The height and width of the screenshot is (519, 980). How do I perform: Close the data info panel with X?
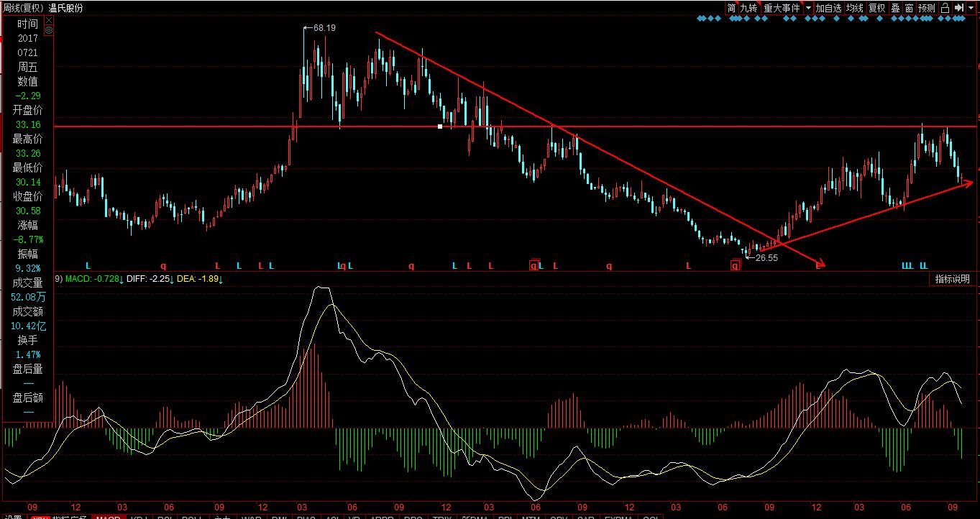click(x=49, y=22)
